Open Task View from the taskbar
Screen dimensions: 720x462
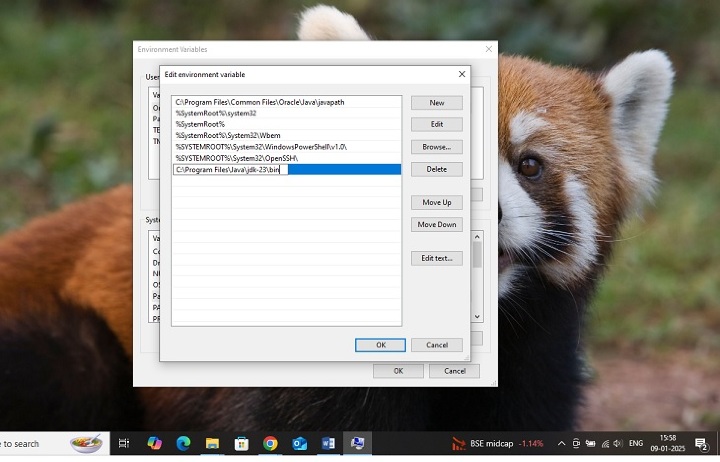pos(124,444)
